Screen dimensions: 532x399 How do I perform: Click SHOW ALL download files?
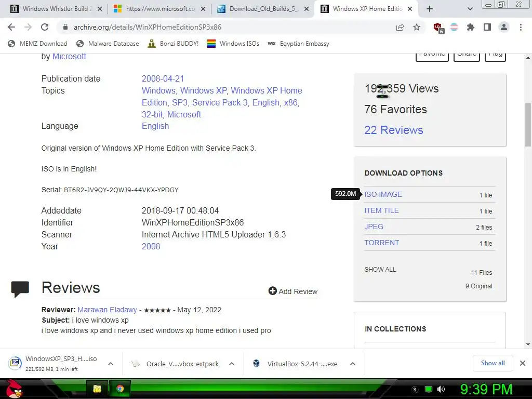pos(380,270)
